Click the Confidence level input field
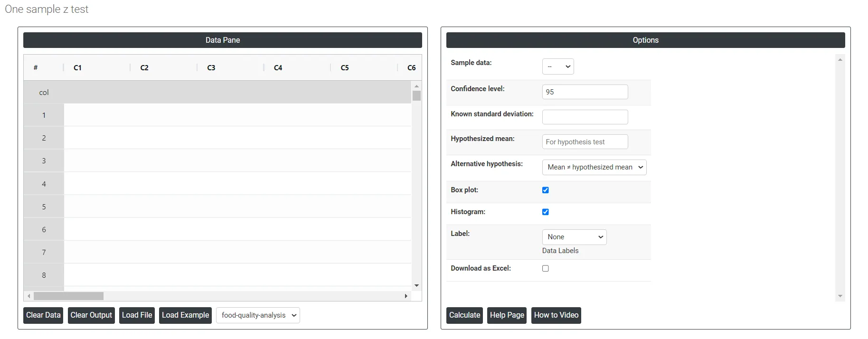868x339 pixels. pos(585,92)
